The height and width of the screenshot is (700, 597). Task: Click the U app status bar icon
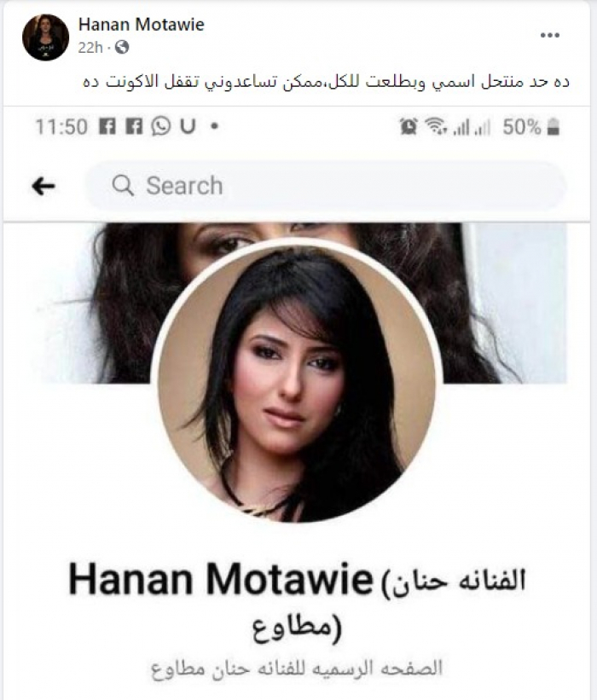[188, 127]
